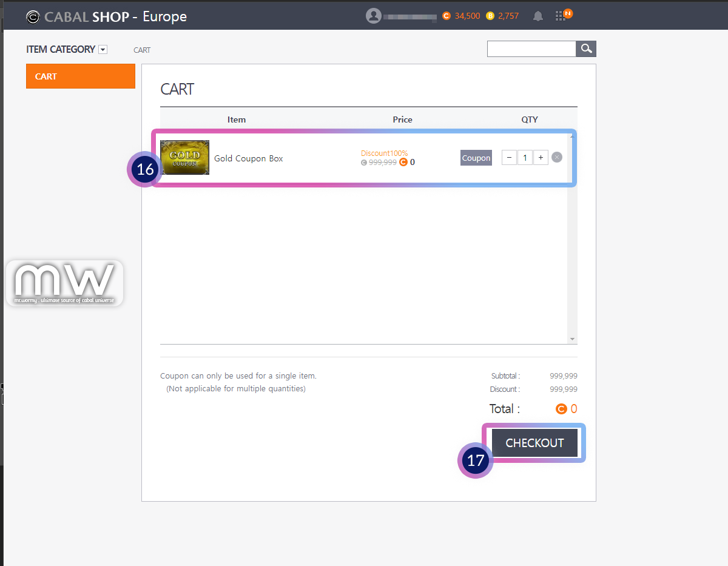
Task: Click the quantity number field
Action: pyautogui.click(x=525, y=158)
